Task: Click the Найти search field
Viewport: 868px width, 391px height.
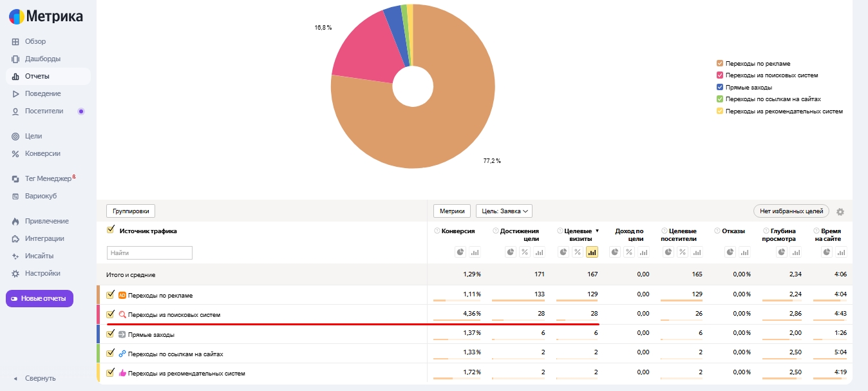Action: pos(149,253)
